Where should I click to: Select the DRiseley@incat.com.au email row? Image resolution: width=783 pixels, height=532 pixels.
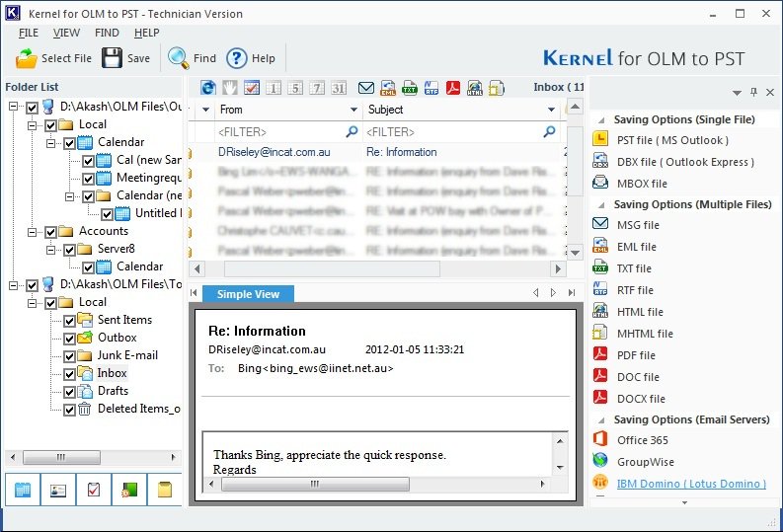click(x=378, y=152)
